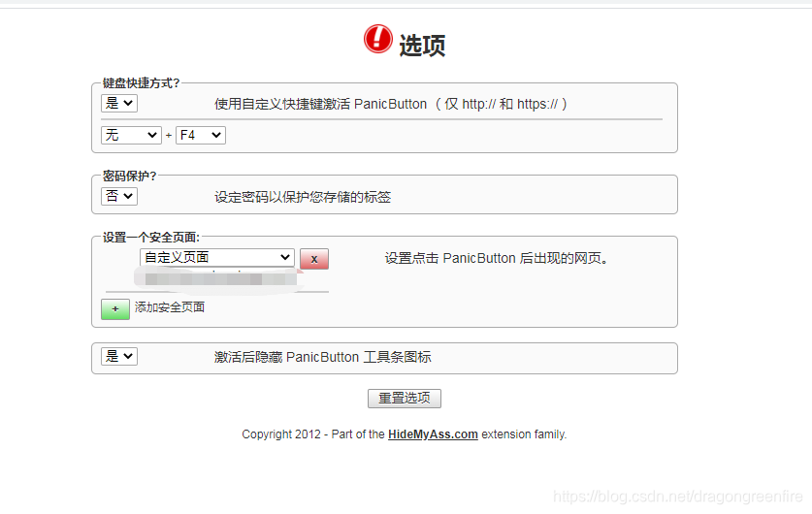
Task: Click the red PanicButton exclamation logo
Action: (378, 39)
